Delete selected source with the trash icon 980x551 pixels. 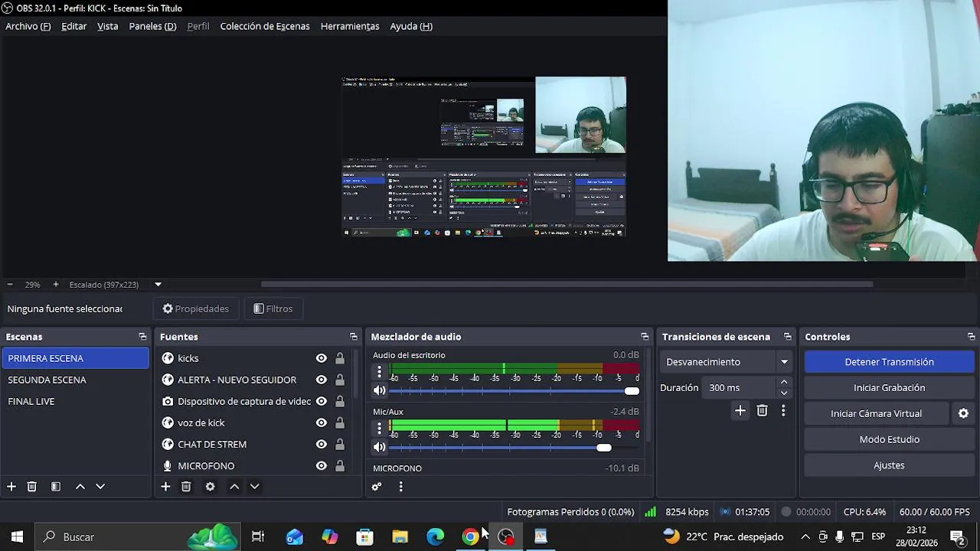click(x=186, y=487)
